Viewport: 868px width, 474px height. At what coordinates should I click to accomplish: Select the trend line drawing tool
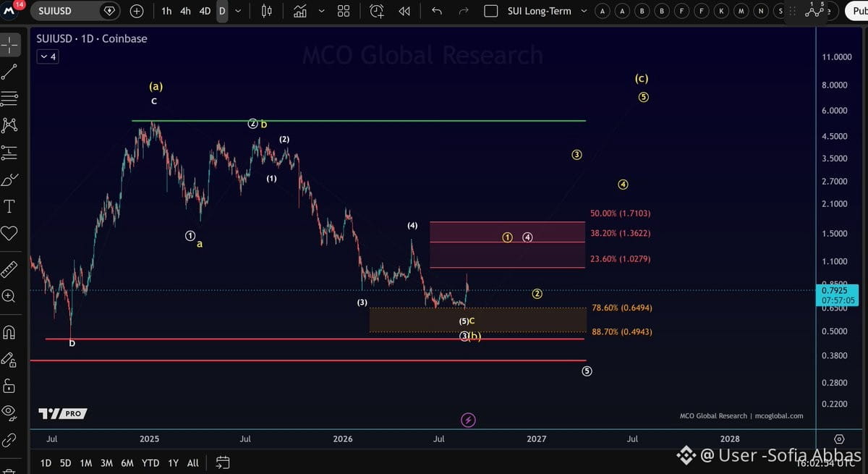10,72
